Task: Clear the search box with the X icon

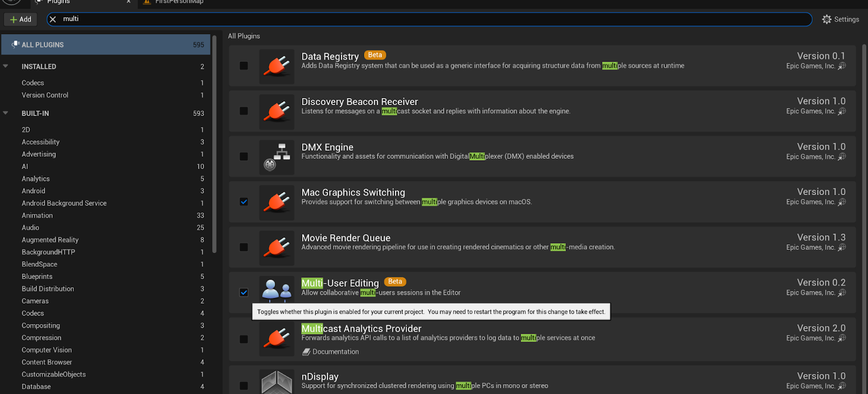Action: (x=53, y=19)
